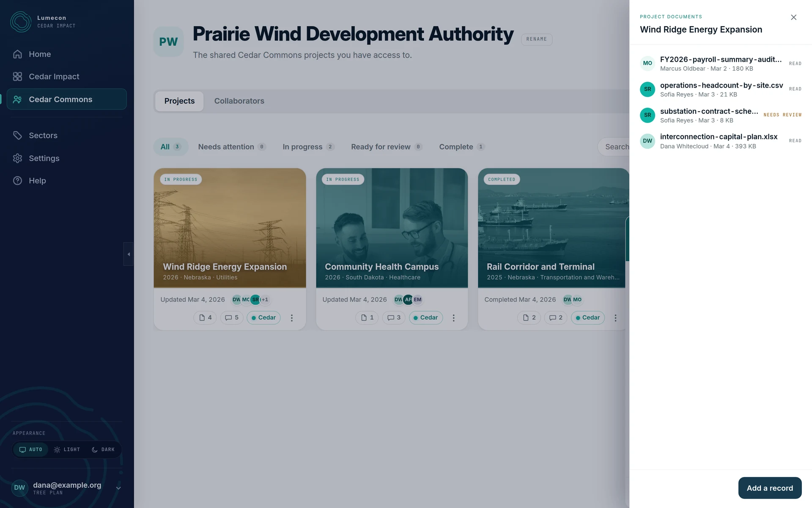
Task: Click the Cedar tag on Rail Corridor card
Action: (588, 318)
